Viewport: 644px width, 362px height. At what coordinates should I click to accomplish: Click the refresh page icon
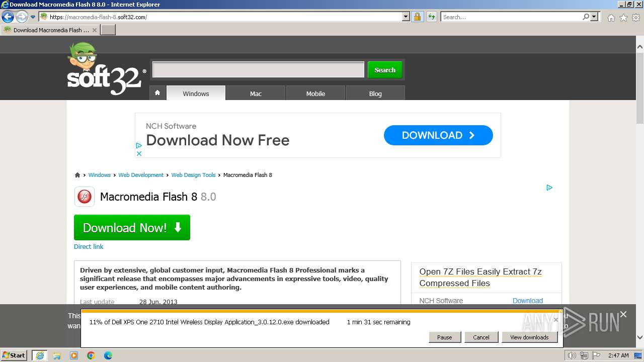(432, 17)
